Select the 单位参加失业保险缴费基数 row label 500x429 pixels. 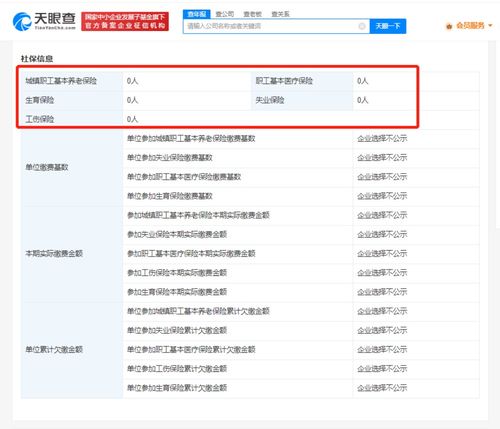[x=170, y=158]
